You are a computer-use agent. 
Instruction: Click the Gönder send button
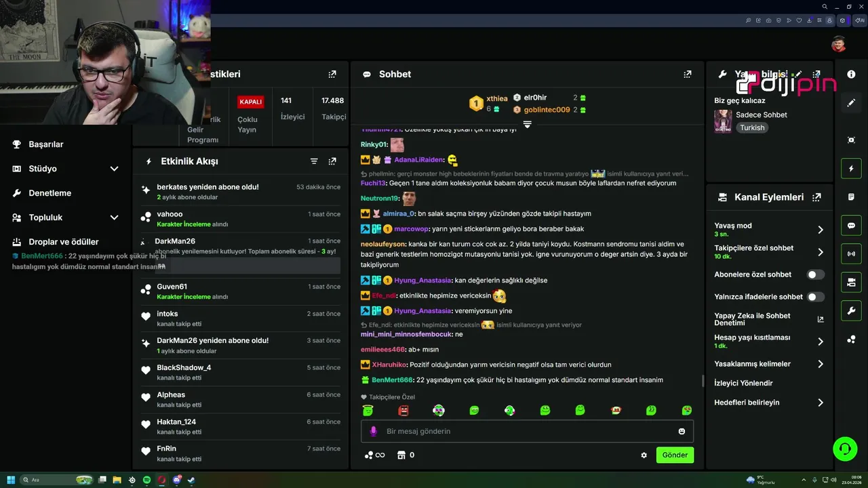point(675,455)
